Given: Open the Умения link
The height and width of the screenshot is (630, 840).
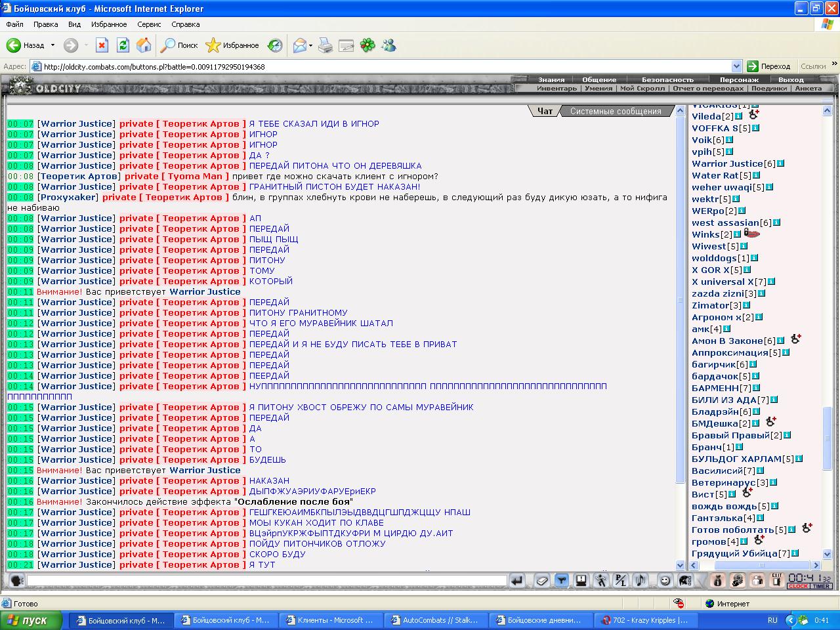Looking at the screenshot, I should [598, 88].
